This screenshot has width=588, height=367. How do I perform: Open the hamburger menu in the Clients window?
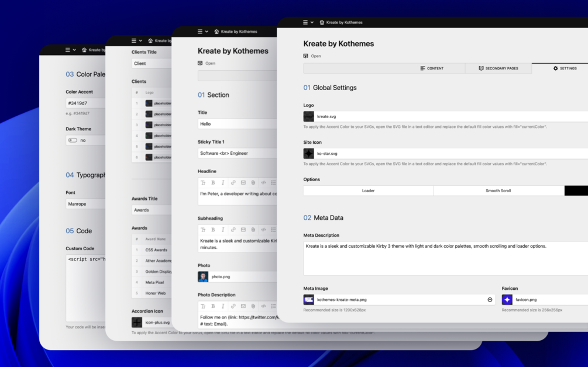point(134,40)
